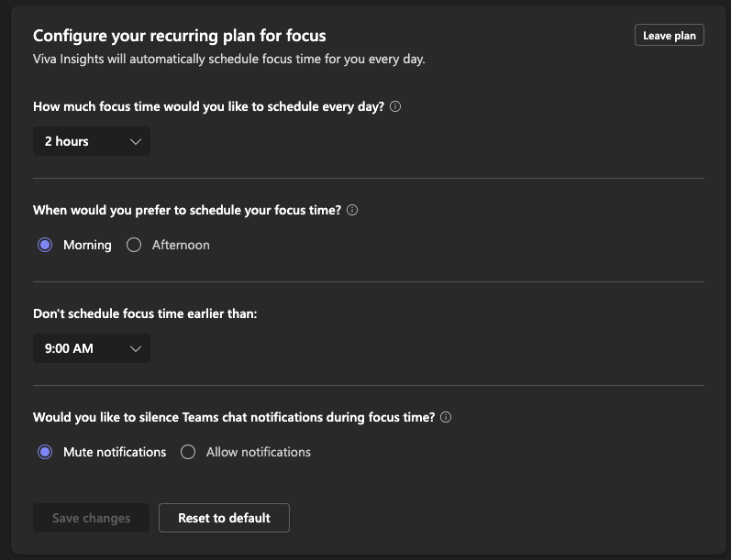Screen dimensions: 731x560
Task: Click the 'When would you prefer' question text
Action: pos(187,210)
